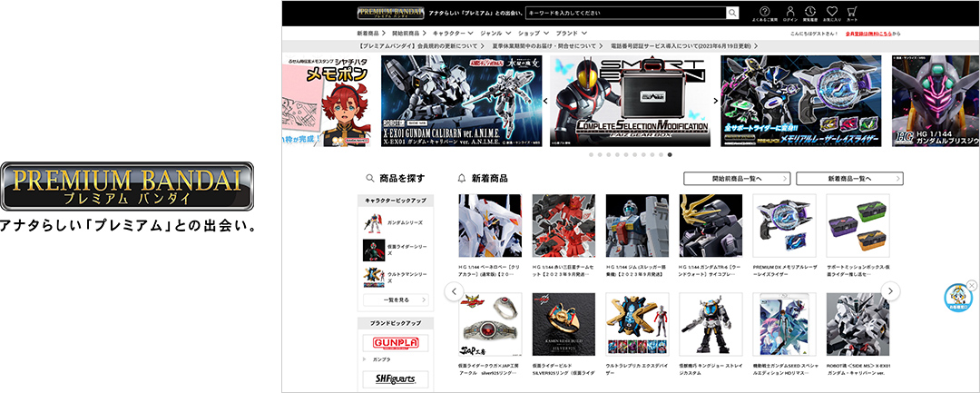Image resolution: width=980 pixels, height=393 pixels.
Task: Click the large Premium Bandai logo
Action: pyautogui.click(x=127, y=185)
